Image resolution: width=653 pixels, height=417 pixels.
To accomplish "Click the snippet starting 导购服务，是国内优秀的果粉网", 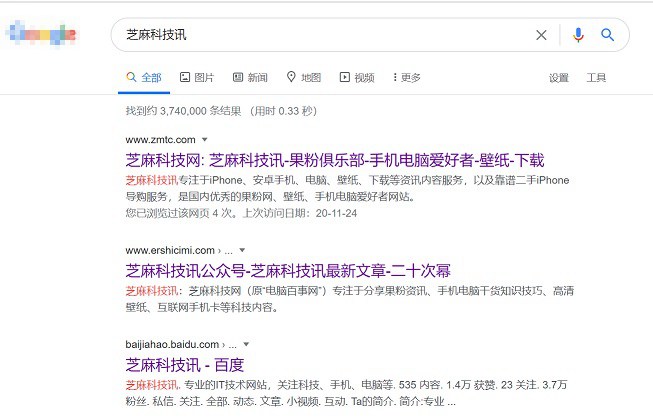I will [270, 197].
